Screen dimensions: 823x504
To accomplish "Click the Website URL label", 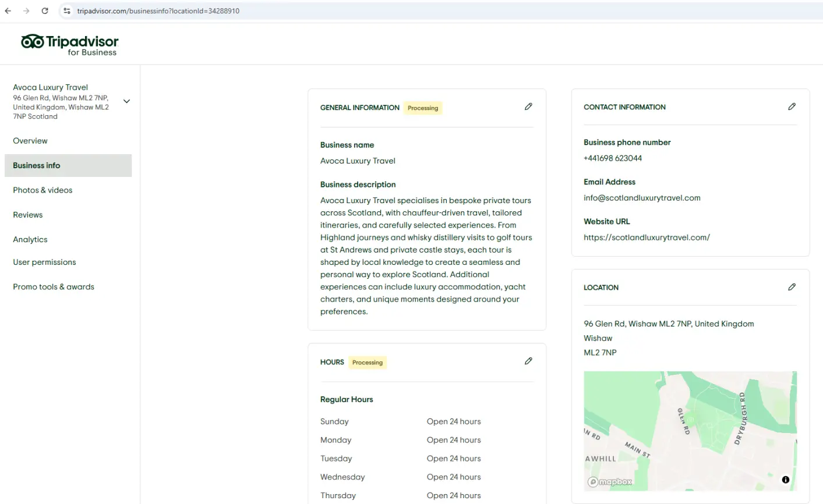I will (x=607, y=221).
